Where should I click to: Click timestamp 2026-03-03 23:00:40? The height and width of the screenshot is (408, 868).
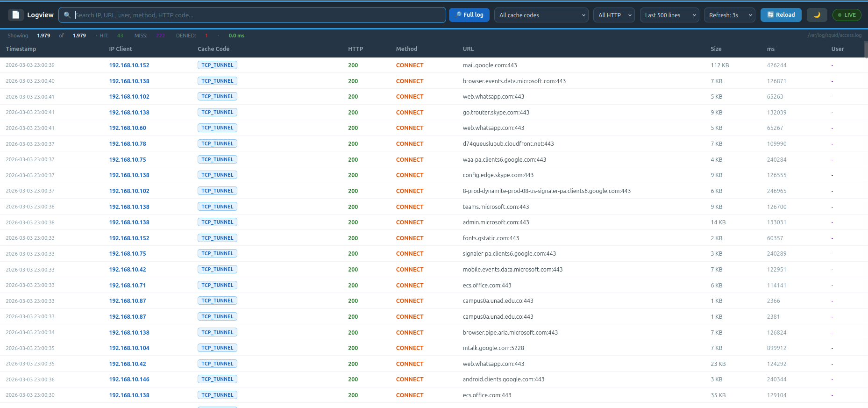pyautogui.click(x=30, y=81)
